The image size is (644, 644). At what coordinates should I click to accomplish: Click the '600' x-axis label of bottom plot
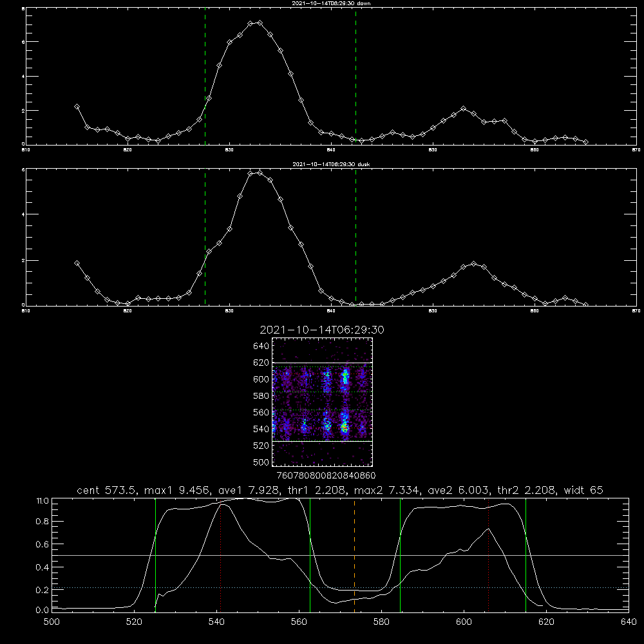[x=464, y=622]
